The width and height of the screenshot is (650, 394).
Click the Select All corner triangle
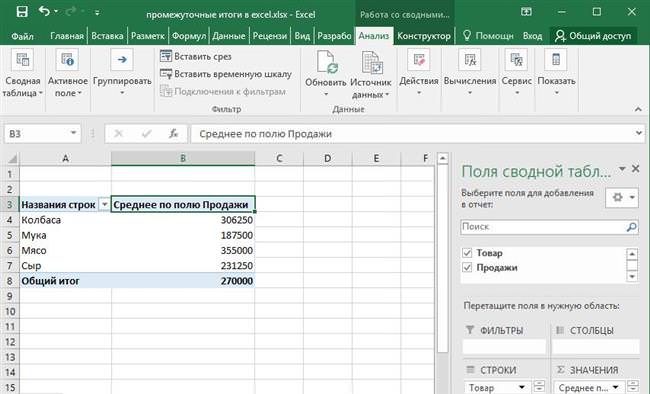pyautogui.click(x=12, y=158)
